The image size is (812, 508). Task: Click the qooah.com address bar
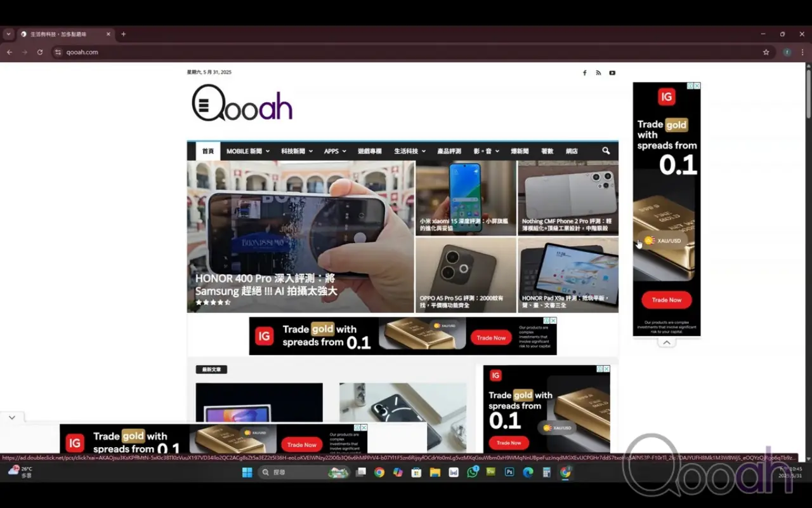tap(406, 52)
